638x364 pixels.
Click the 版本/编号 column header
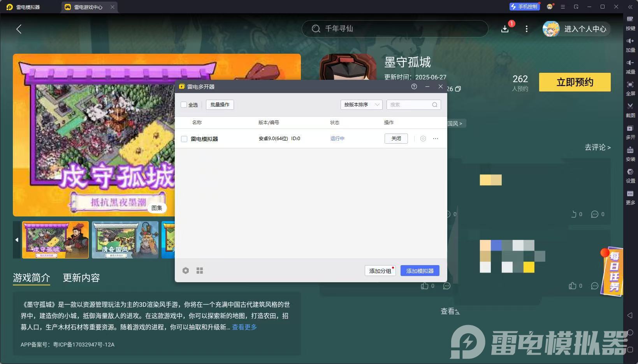269,123
